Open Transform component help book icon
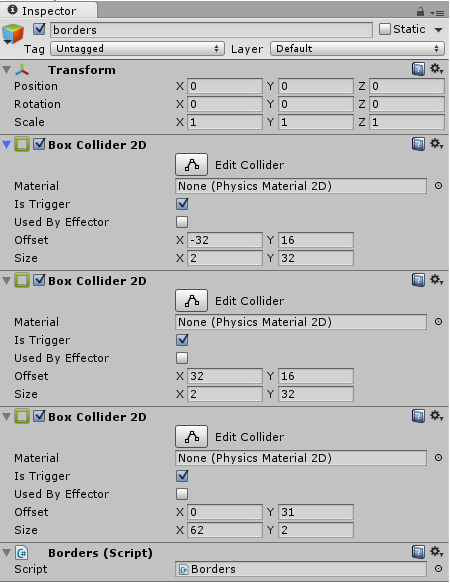 coord(418,69)
